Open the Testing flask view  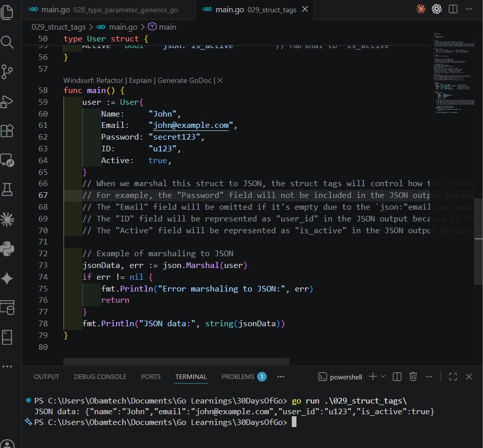[x=7, y=190]
